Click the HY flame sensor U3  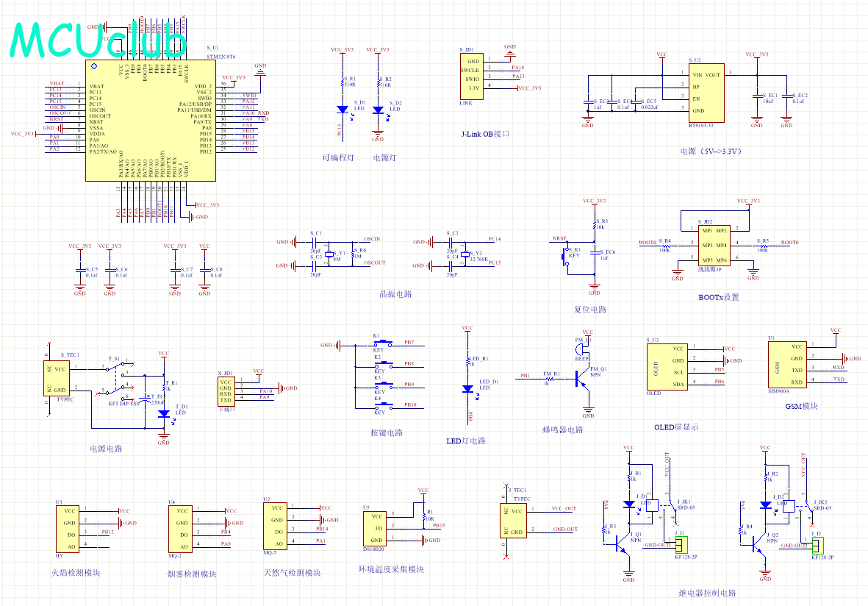(x=68, y=530)
